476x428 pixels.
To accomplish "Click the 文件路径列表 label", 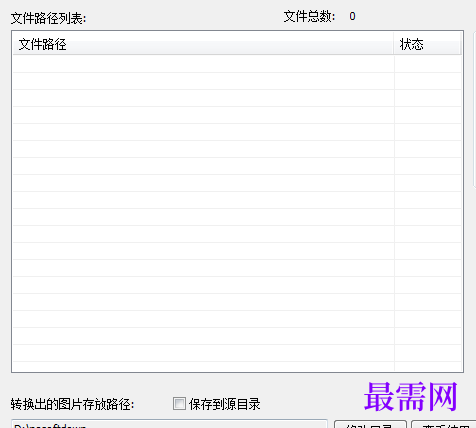I will coord(49,18).
